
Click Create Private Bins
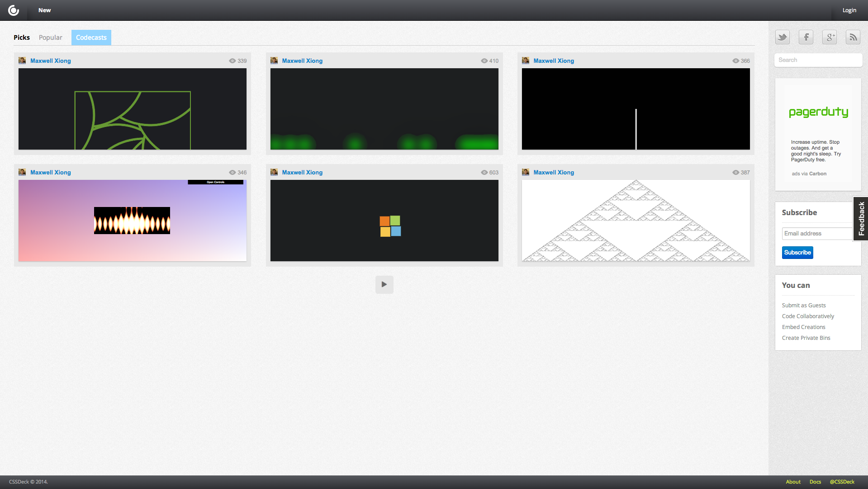tap(806, 338)
